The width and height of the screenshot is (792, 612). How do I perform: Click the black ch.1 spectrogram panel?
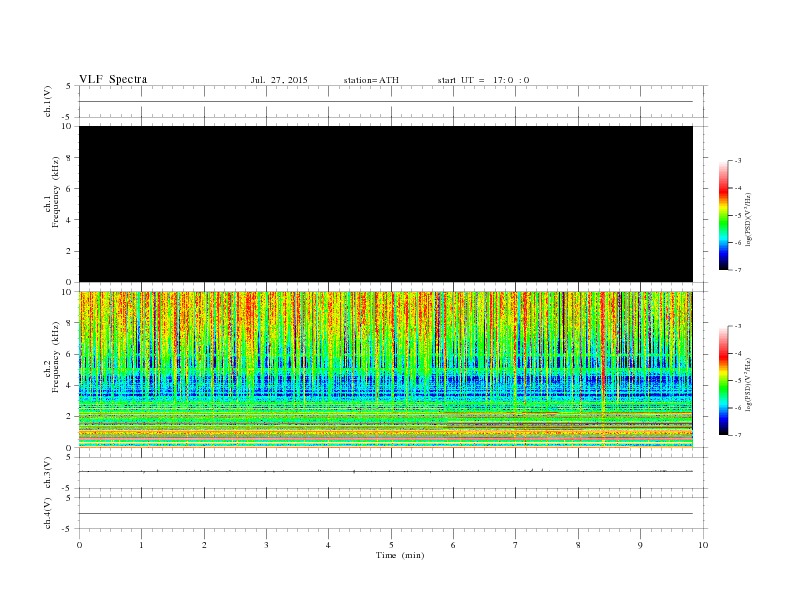tap(386, 204)
